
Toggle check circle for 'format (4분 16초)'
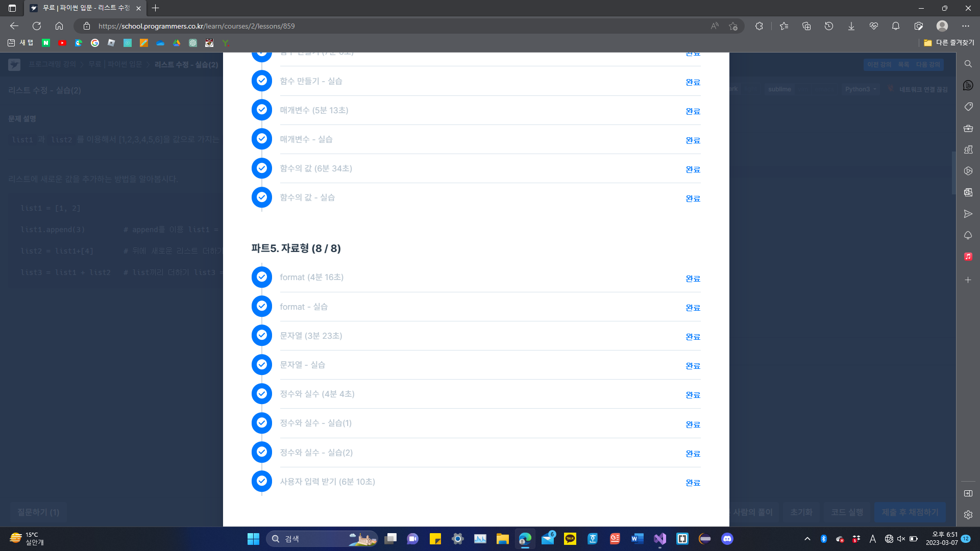point(262,277)
